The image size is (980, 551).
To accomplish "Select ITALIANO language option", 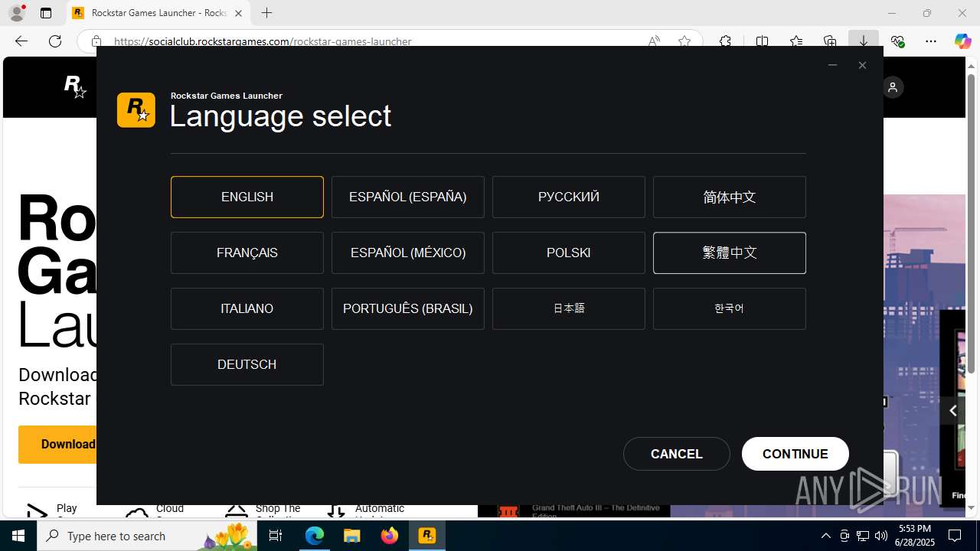I will coord(247,308).
